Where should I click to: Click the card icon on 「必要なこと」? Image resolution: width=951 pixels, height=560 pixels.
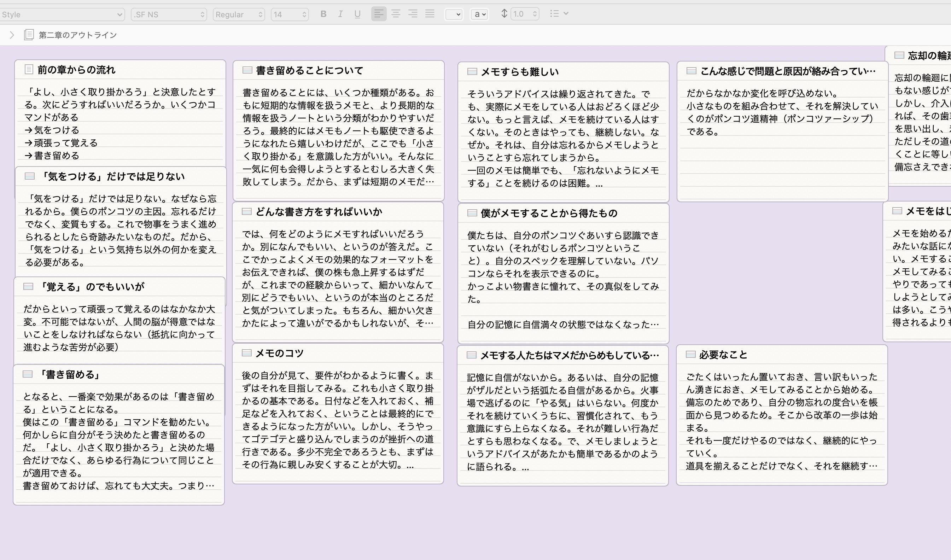691,354
